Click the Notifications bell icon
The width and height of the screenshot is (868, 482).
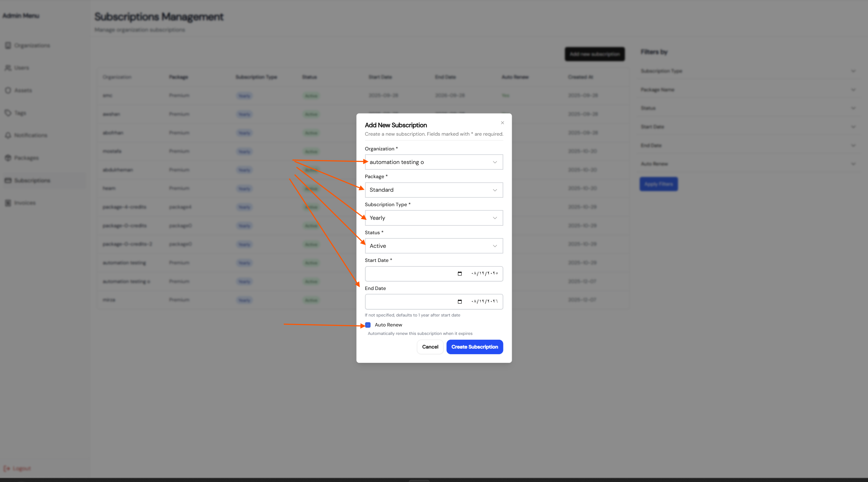(x=8, y=135)
